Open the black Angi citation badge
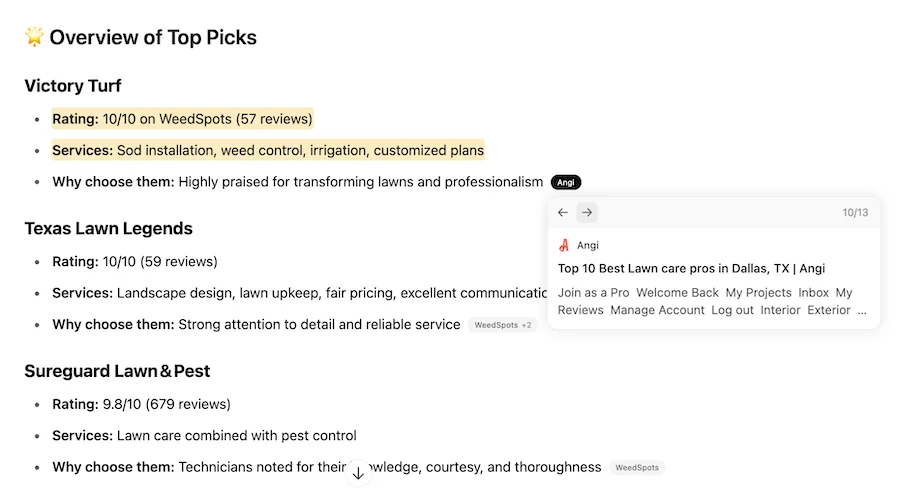Viewport: 900px width, 495px height. (x=566, y=182)
